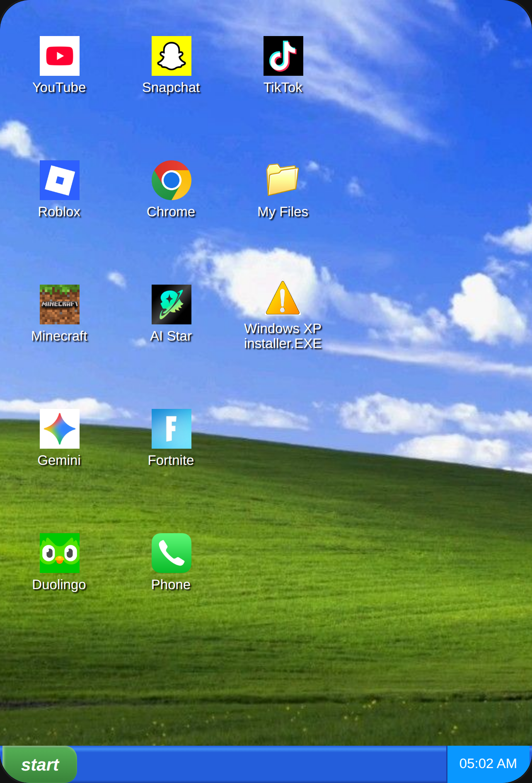
Task: Click the Duolingo label text
Action: 59,585
